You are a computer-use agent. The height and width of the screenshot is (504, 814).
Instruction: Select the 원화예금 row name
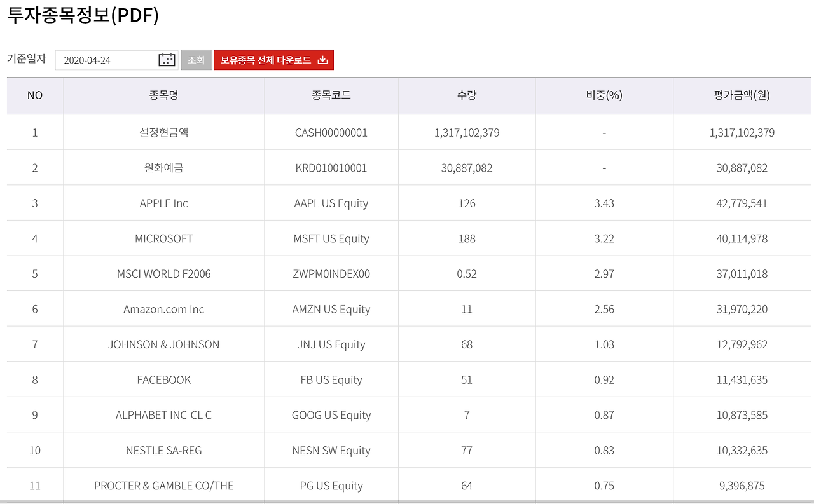(x=164, y=168)
